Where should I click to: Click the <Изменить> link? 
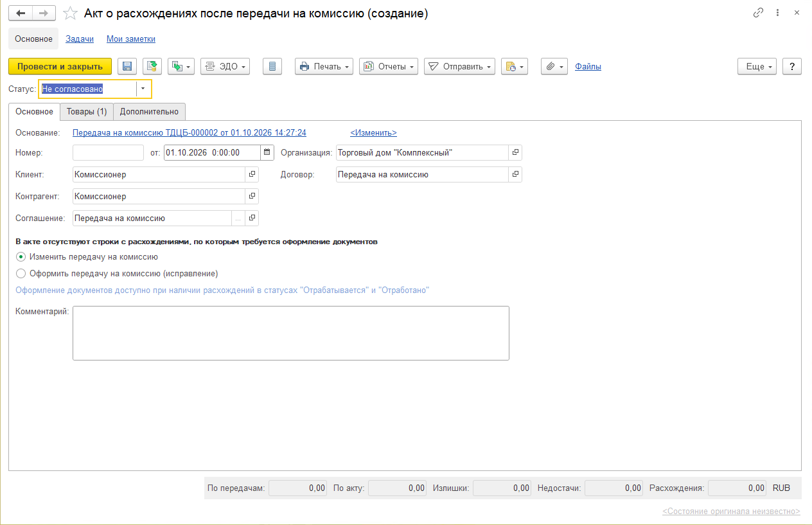[x=373, y=133]
